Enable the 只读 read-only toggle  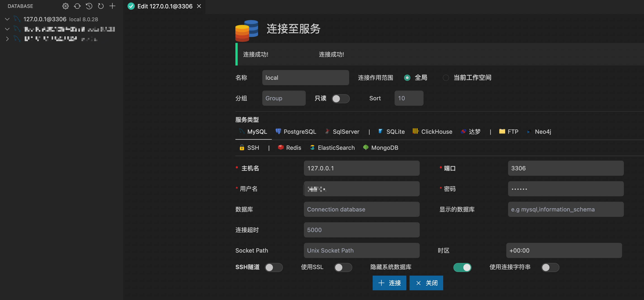tap(341, 99)
